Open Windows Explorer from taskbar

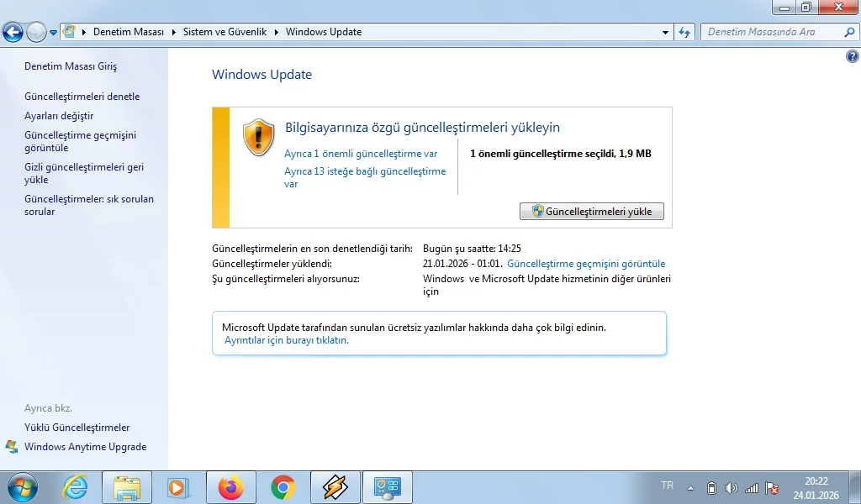(127, 487)
